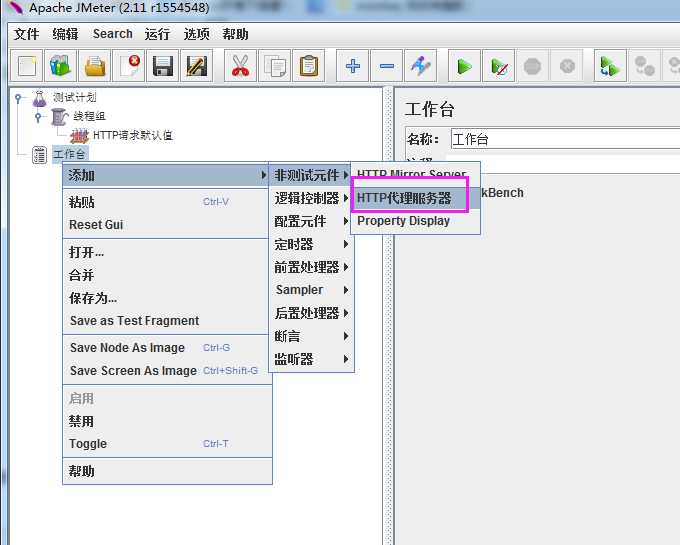Image resolution: width=680 pixels, height=545 pixels.
Task: Select 禁用 in context menu
Action: tap(167, 421)
